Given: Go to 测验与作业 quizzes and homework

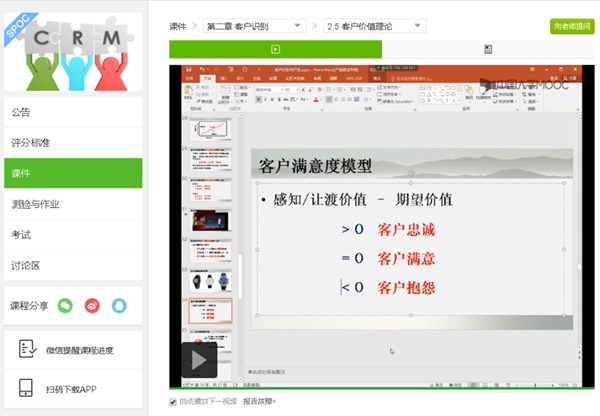Looking at the screenshot, I should 73,204.
